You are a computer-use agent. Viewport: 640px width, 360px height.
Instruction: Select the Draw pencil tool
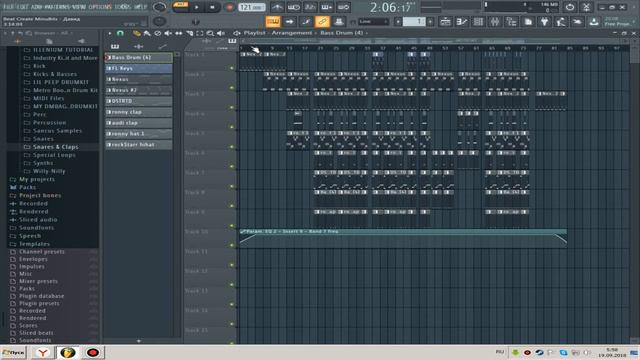coord(136,33)
